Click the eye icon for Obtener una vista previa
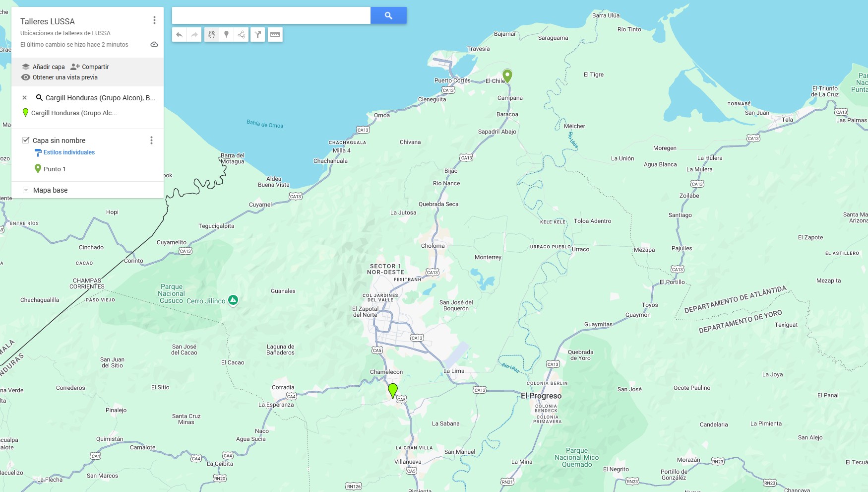 point(25,77)
